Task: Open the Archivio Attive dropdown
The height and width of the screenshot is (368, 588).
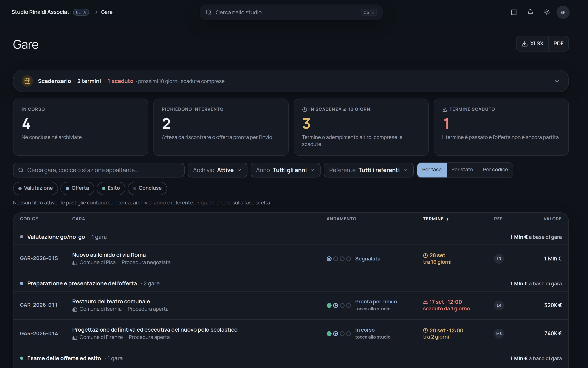Action: point(217,170)
